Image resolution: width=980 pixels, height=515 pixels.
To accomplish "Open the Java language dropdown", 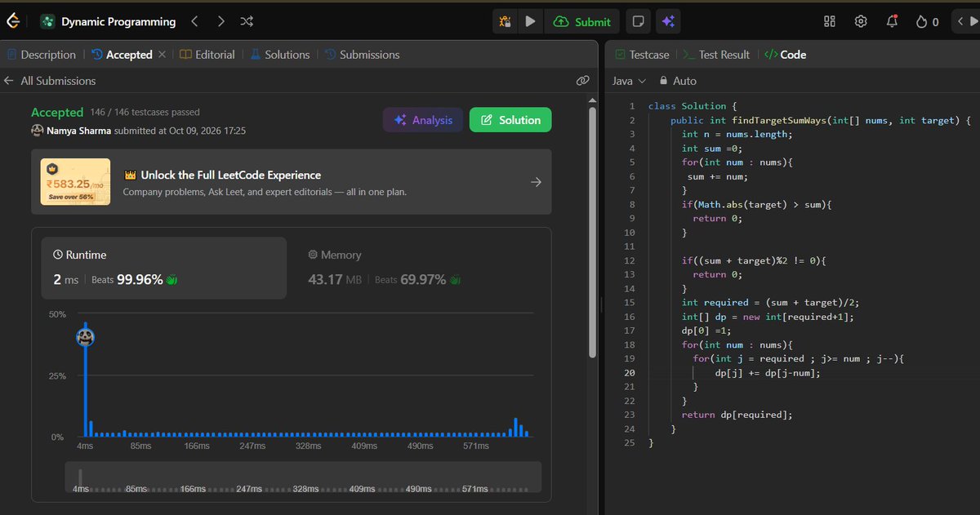I will tap(629, 81).
